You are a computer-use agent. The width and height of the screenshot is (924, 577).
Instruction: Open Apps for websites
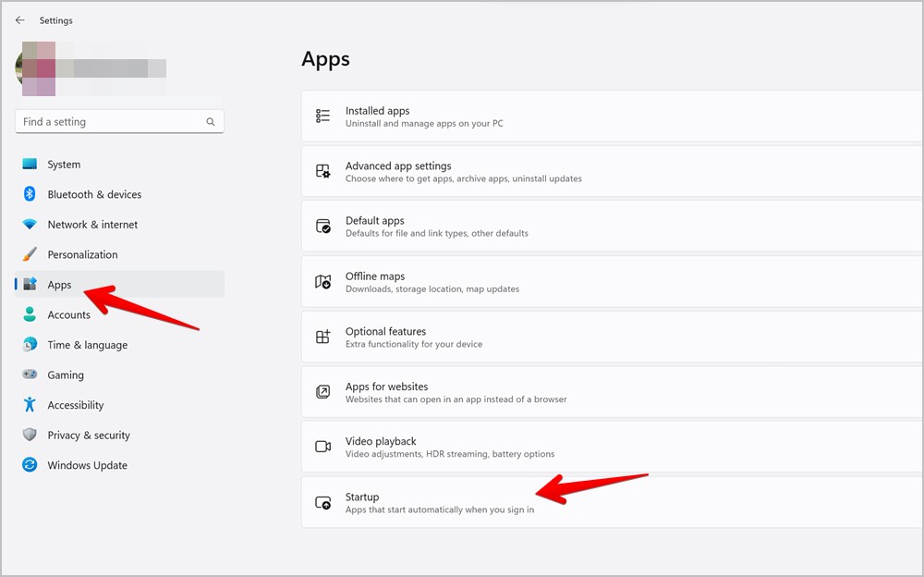pyautogui.click(x=613, y=392)
